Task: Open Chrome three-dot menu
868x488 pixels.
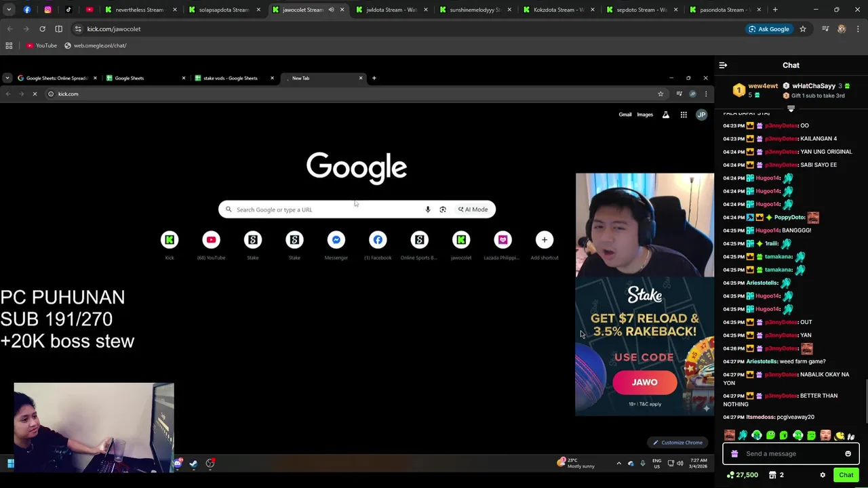Action: click(x=858, y=29)
